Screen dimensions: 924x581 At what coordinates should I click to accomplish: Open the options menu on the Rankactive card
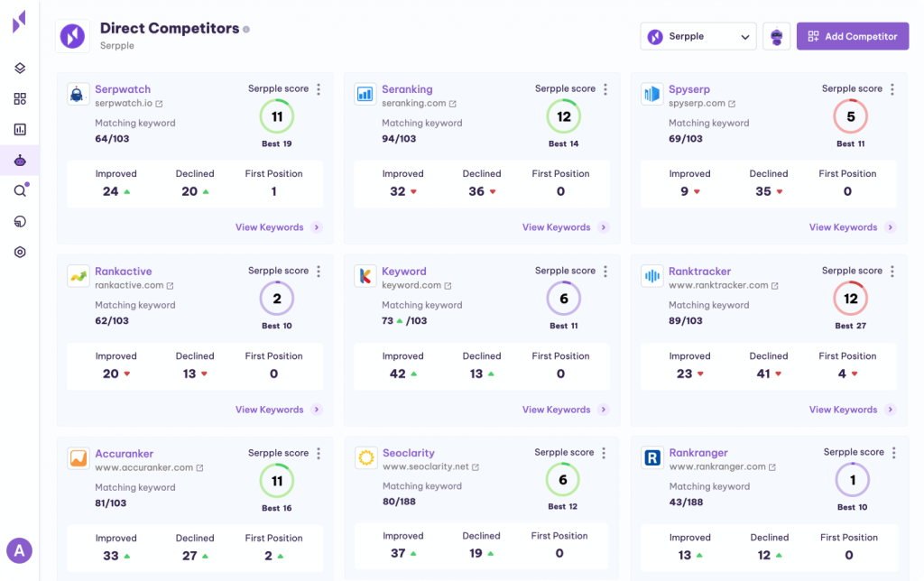tap(318, 270)
